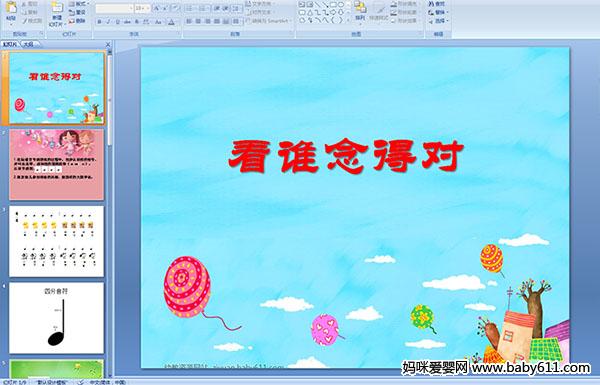Switch to the 大纲 outline tab
Viewport: 600px width, 385px height.
[28, 44]
